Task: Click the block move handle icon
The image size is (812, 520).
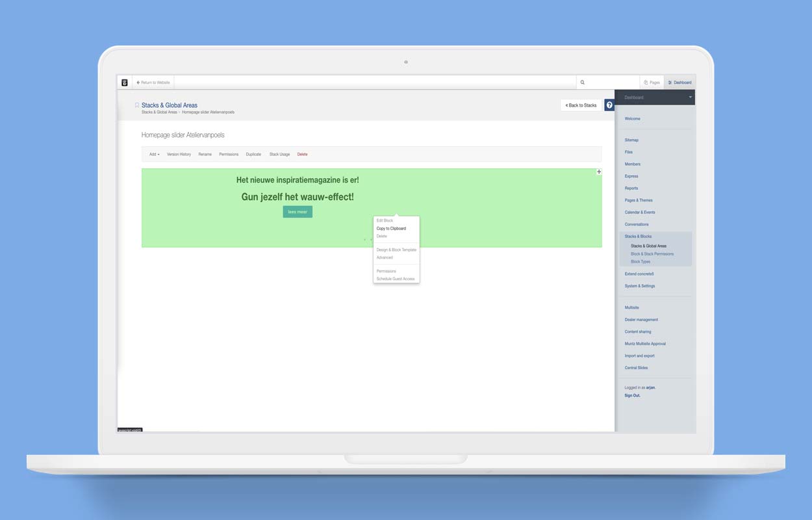Action: 599,172
